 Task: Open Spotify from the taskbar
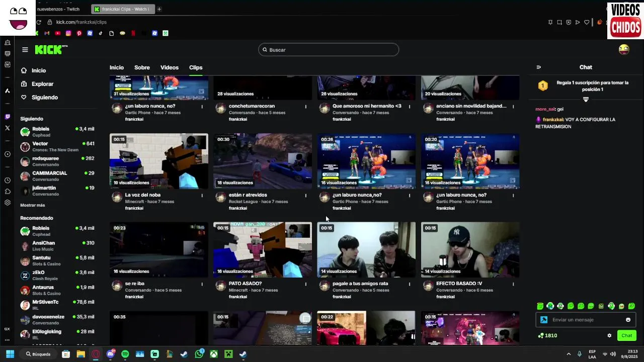click(125, 354)
